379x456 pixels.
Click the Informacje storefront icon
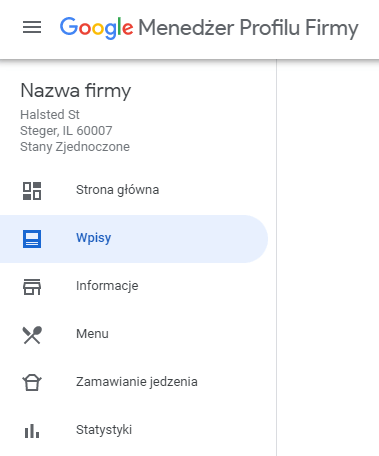pyautogui.click(x=32, y=287)
